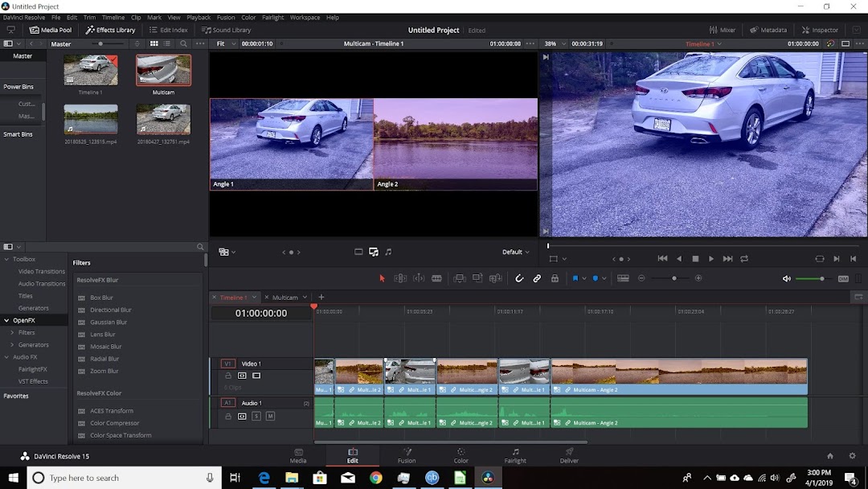The width and height of the screenshot is (868, 489).
Task: Activate the Blade Edit Mode tool
Action: click(436, 278)
